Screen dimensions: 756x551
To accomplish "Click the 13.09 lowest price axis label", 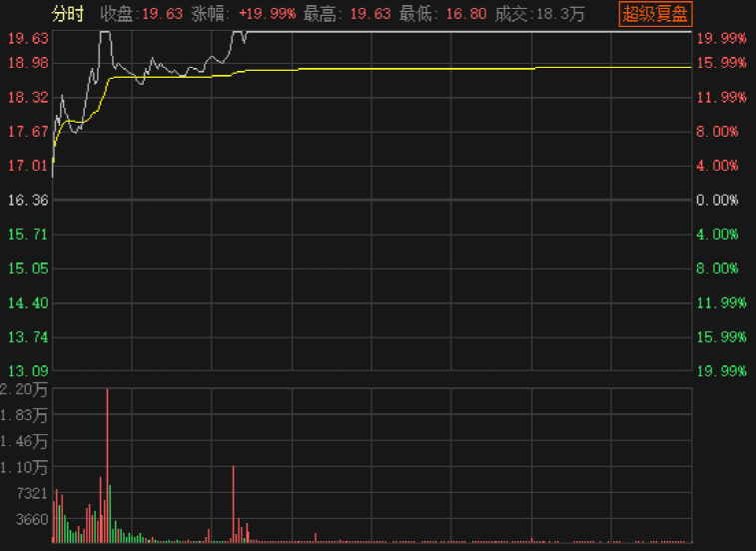I will pos(27,371).
